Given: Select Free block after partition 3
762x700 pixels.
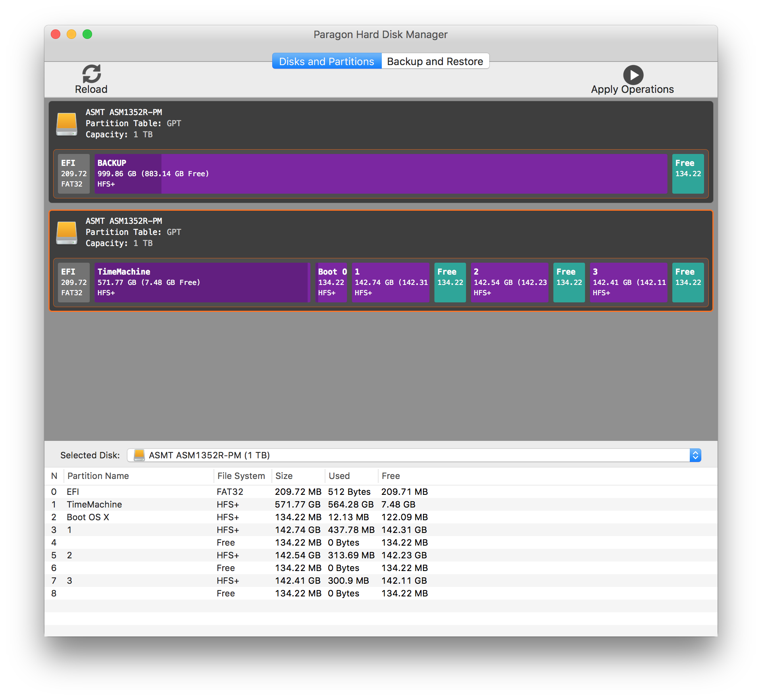Looking at the screenshot, I should coord(688,283).
